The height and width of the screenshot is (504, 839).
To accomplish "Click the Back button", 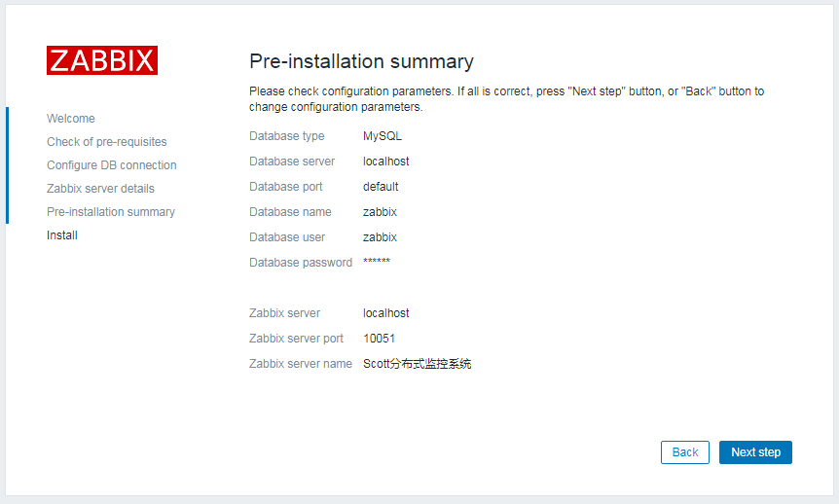I will click(x=684, y=452).
